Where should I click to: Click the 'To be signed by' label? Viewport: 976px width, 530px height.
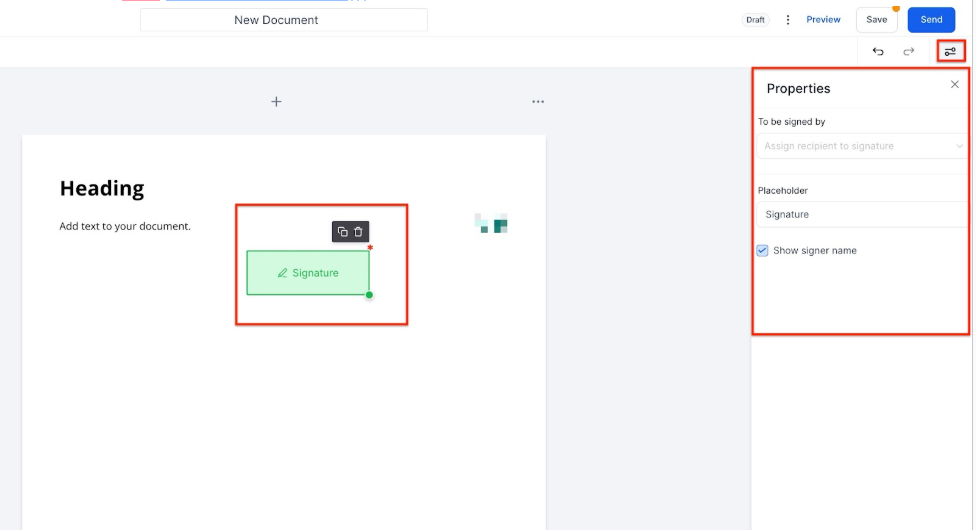pos(791,122)
